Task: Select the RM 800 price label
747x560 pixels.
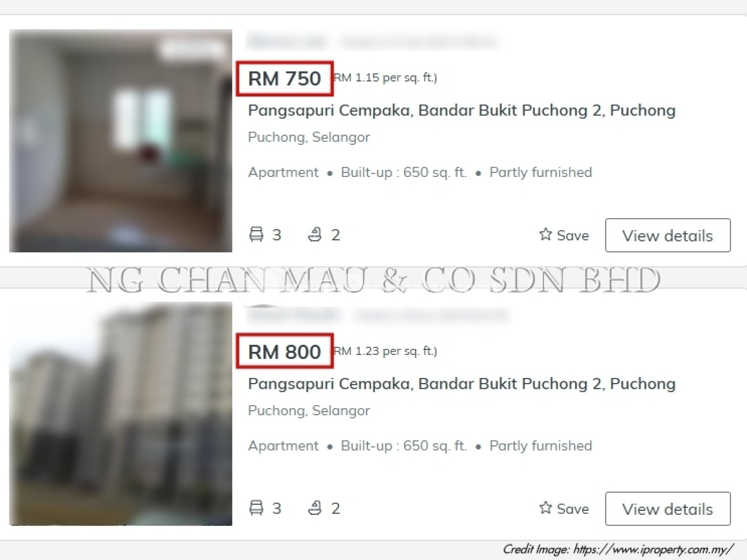Action: 285,352
